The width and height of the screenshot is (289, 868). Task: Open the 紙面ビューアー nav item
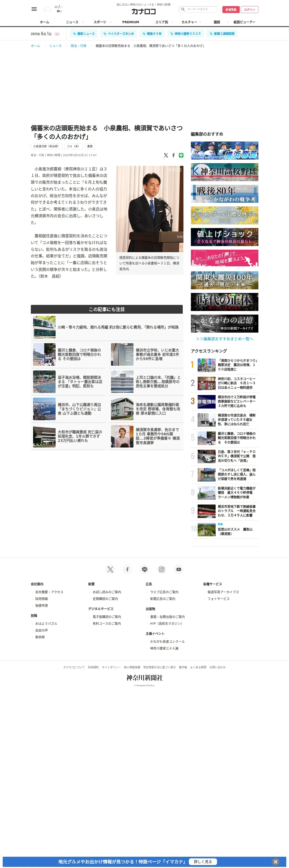coord(245,22)
